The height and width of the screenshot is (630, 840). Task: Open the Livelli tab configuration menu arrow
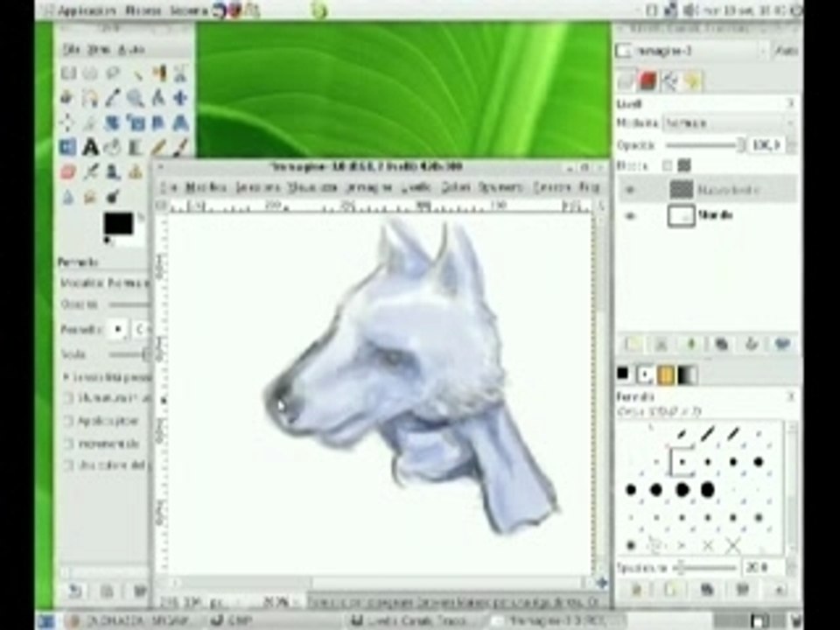(791, 103)
